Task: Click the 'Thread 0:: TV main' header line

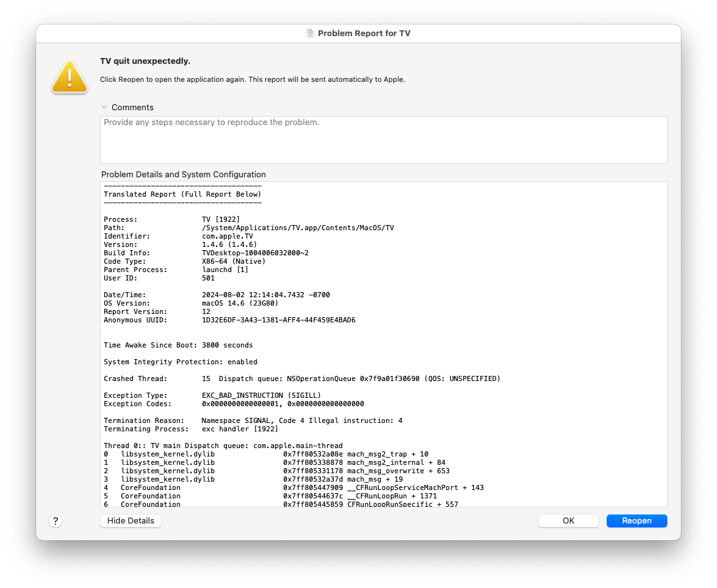Action: 223,446
